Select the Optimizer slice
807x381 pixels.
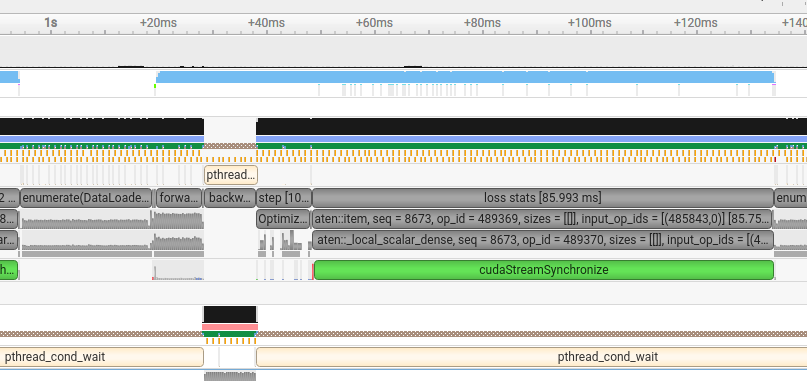point(283,219)
